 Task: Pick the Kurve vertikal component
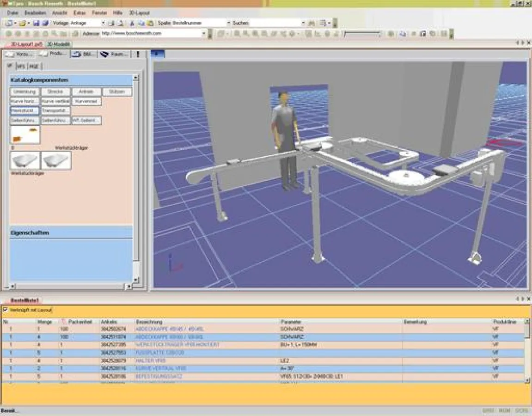[56, 101]
